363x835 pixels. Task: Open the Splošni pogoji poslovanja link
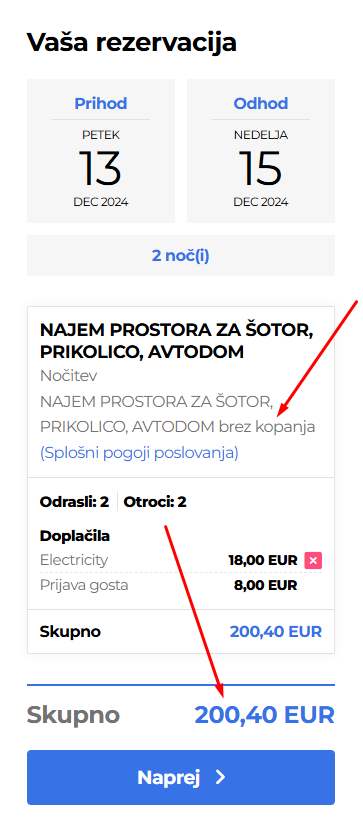click(x=139, y=453)
